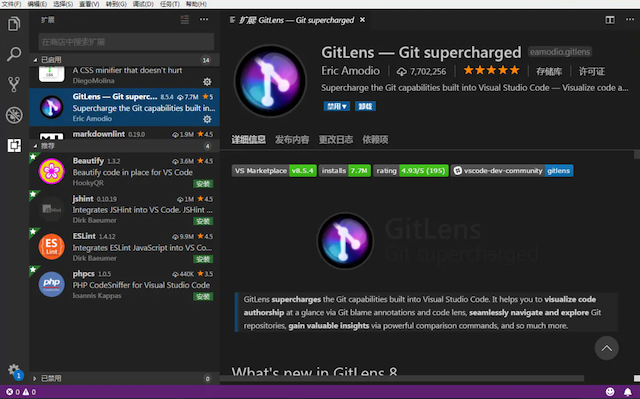Open the manage gear in activity bar

[14, 370]
